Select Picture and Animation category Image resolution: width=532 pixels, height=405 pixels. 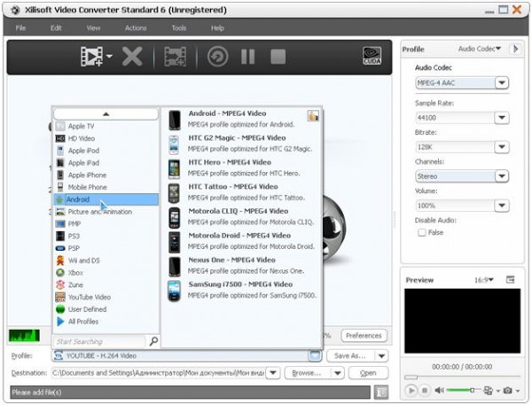point(106,212)
